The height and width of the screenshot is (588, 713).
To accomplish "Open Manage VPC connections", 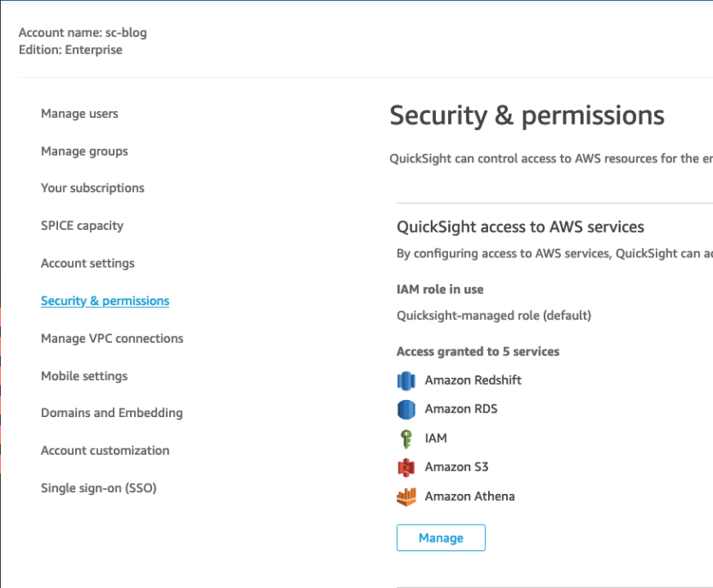I will tap(112, 338).
